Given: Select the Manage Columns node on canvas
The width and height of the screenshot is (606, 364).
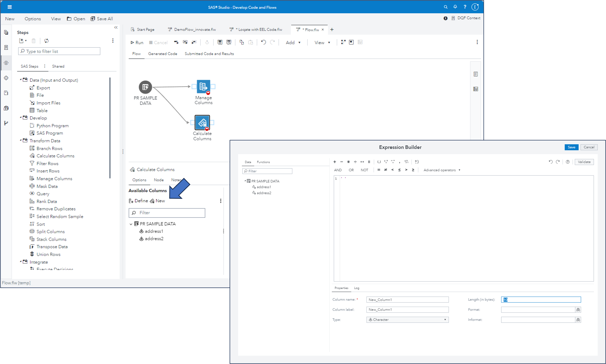Looking at the screenshot, I should [203, 87].
